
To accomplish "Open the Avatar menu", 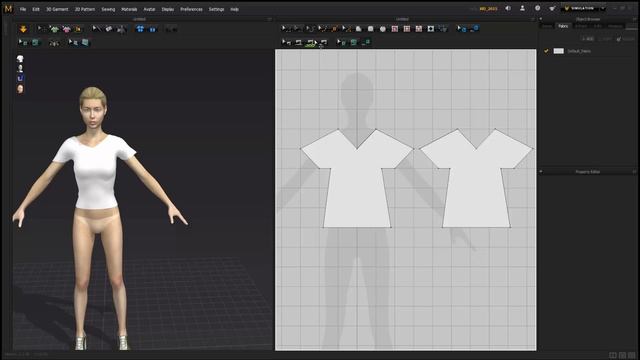I will (x=149, y=9).
